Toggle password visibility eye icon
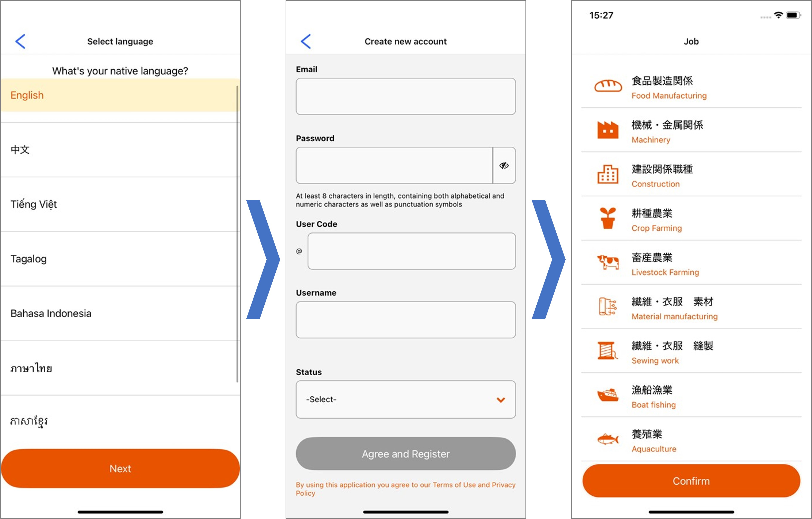This screenshot has height=519, width=812. point(504,166)
